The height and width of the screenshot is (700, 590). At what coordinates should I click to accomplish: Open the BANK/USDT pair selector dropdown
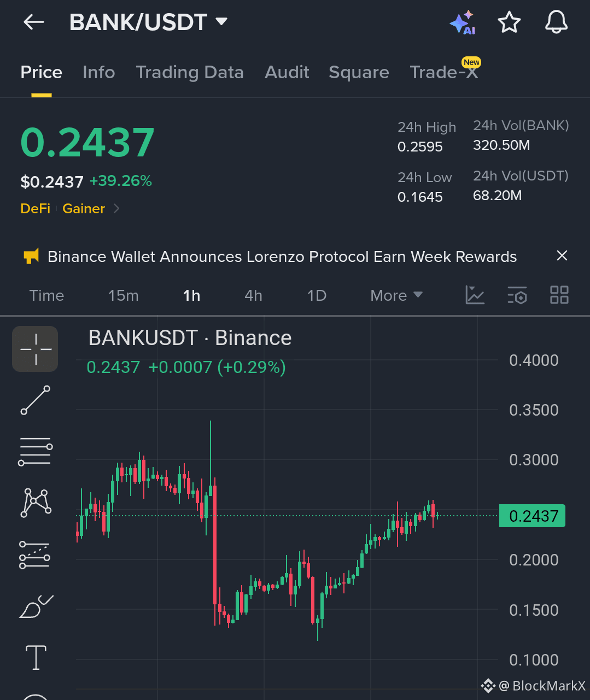point(148,22)
